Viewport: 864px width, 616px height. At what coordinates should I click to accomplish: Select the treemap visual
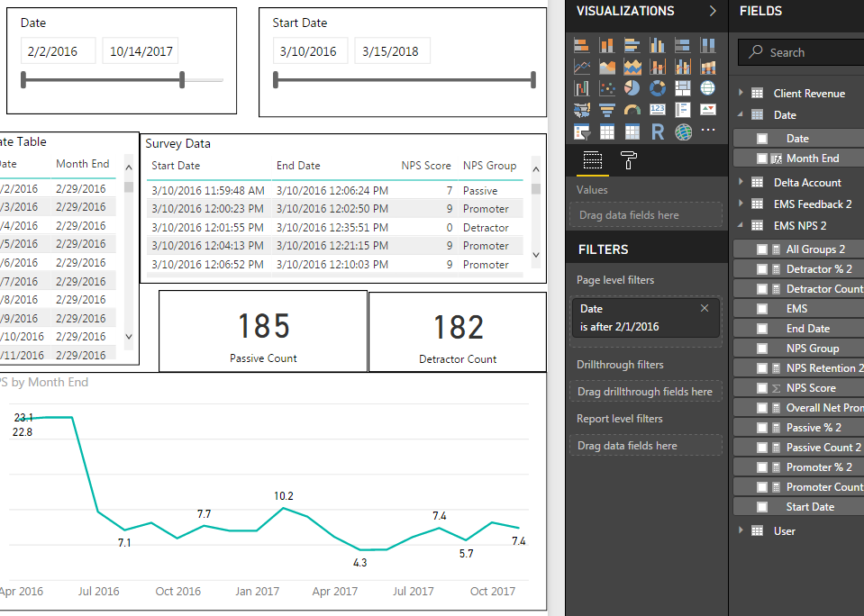click(683, 88)
